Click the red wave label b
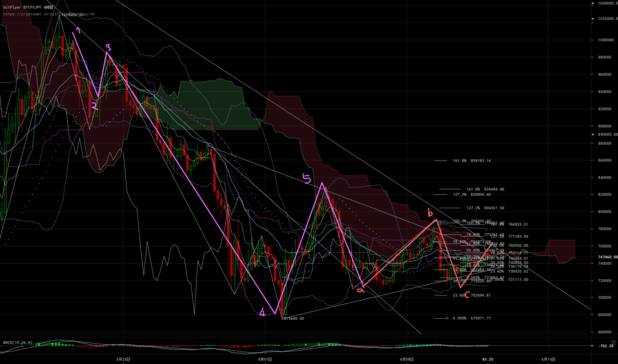The image size is (618, 364). 430,212
